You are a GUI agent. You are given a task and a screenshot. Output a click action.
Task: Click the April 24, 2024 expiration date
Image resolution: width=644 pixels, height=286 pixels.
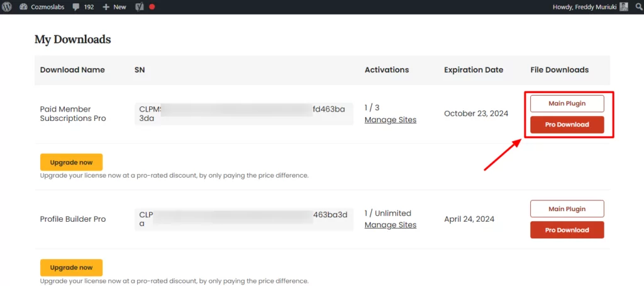[x=469, y=219]
